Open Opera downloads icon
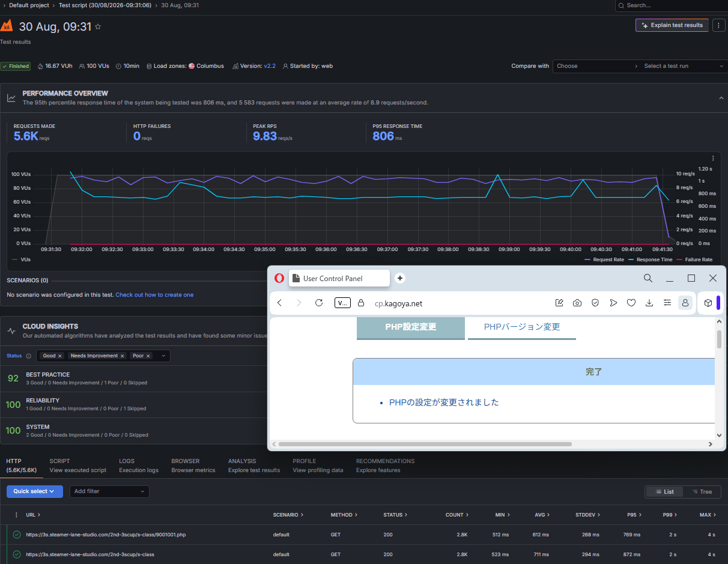Image resolution: width=728 pixels, height=564 pixels. click(649, 303)
